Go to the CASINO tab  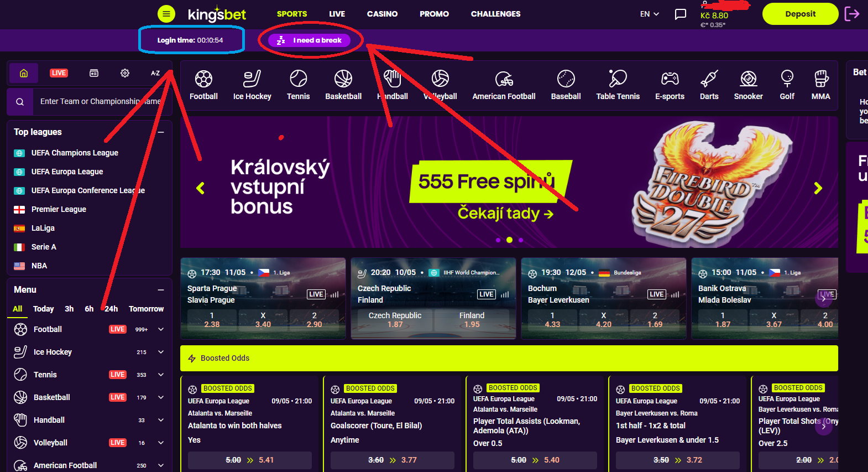coord(383,14)
